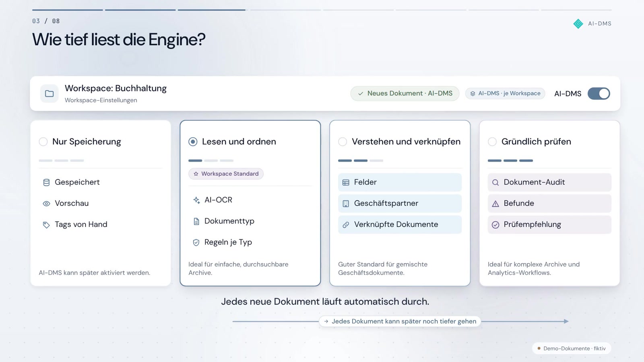Screen dimensions: 644x362
Task: Click the Neues Dokument · AI-DMS chip
Action: click(405, 93)
